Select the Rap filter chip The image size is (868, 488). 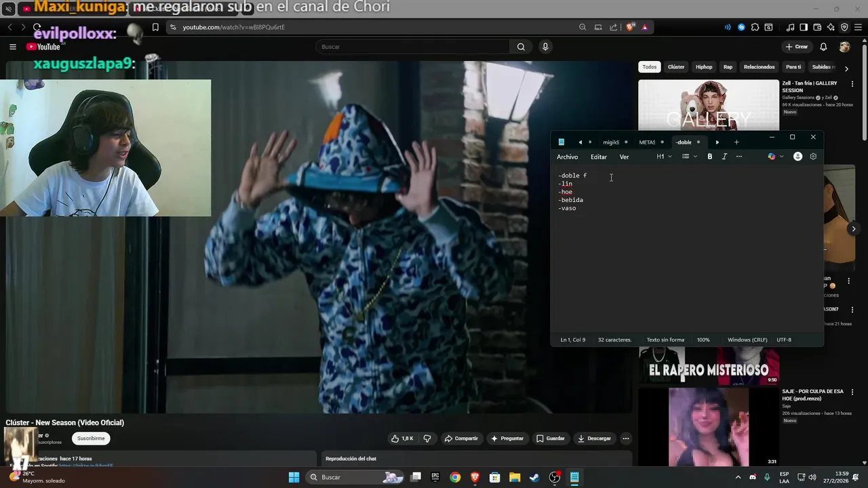tap(728, 67)
